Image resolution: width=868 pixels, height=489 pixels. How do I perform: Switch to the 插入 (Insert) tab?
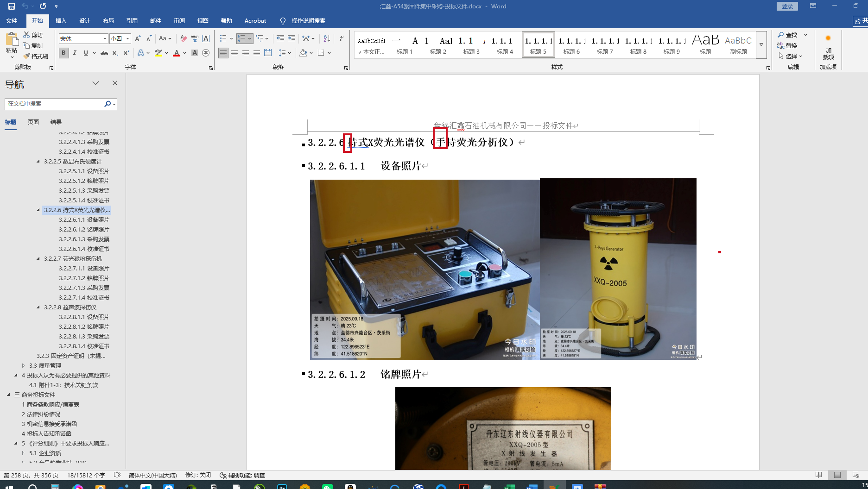tap(61, 21)
